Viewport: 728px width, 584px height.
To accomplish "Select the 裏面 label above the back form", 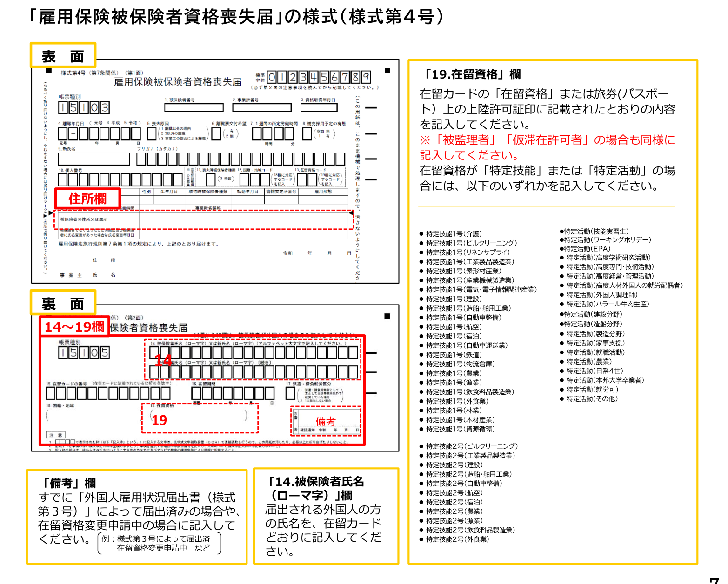I will 63,303.
